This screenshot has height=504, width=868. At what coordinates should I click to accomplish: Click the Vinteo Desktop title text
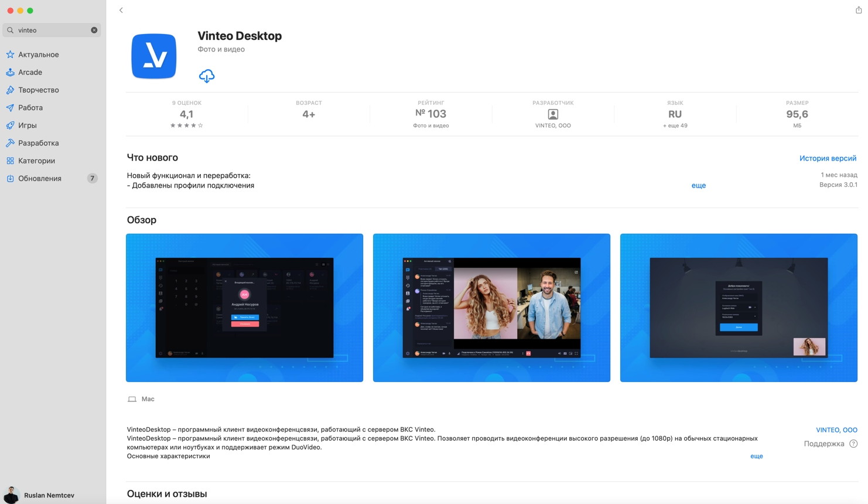(240, 36)
